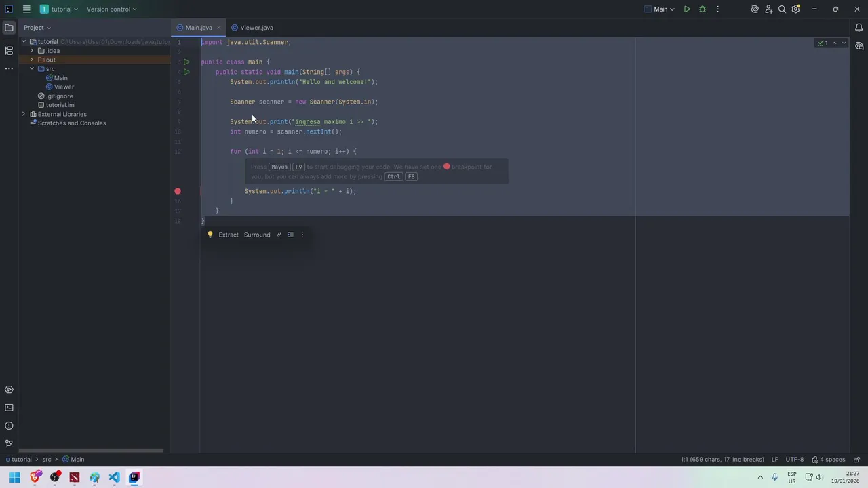The image size is (868, 488).
Task: Switch to the Viewer.java tab
Action: pyautogui.click(x=252, y=28)
